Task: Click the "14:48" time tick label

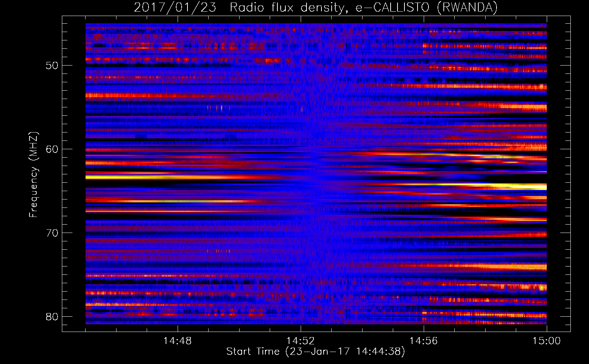Action: click(177, 341)
